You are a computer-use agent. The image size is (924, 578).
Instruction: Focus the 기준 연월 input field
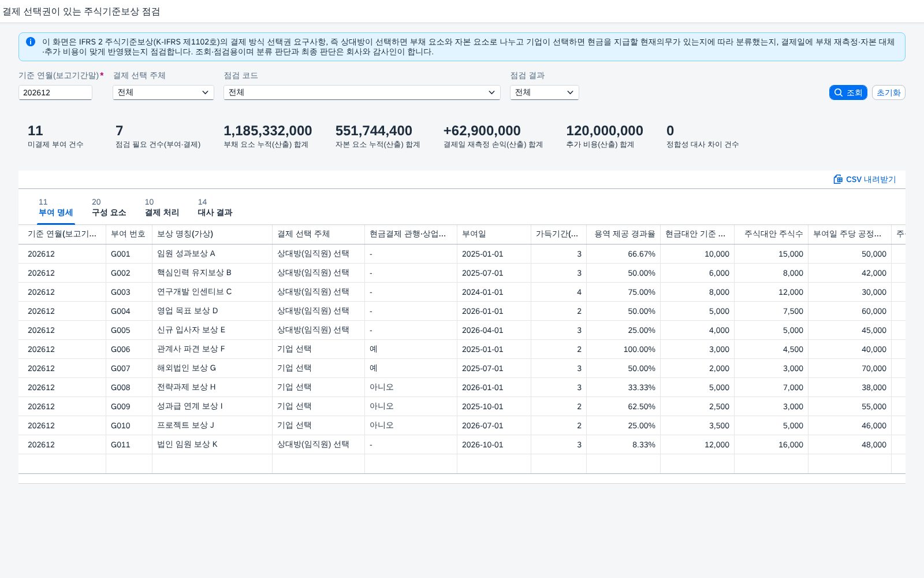coord(55,92)
